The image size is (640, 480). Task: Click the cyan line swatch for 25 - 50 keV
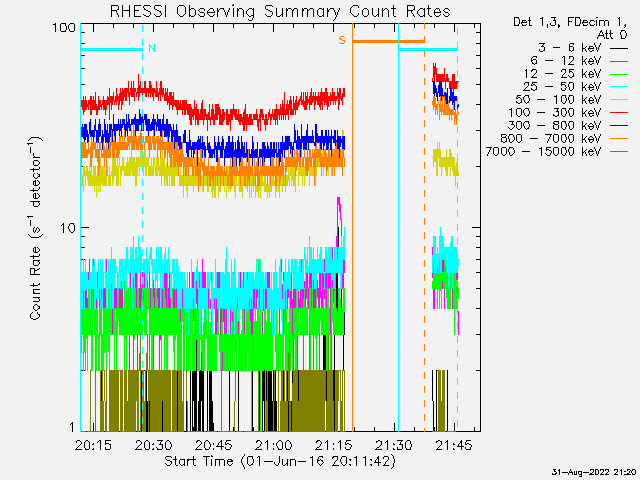(x=619, y=87)
